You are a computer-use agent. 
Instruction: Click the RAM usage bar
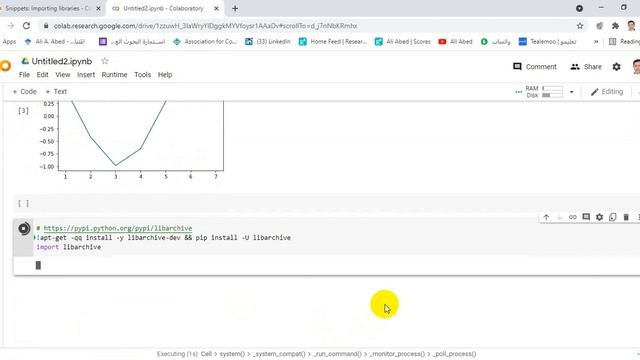(x=552, y=88)
